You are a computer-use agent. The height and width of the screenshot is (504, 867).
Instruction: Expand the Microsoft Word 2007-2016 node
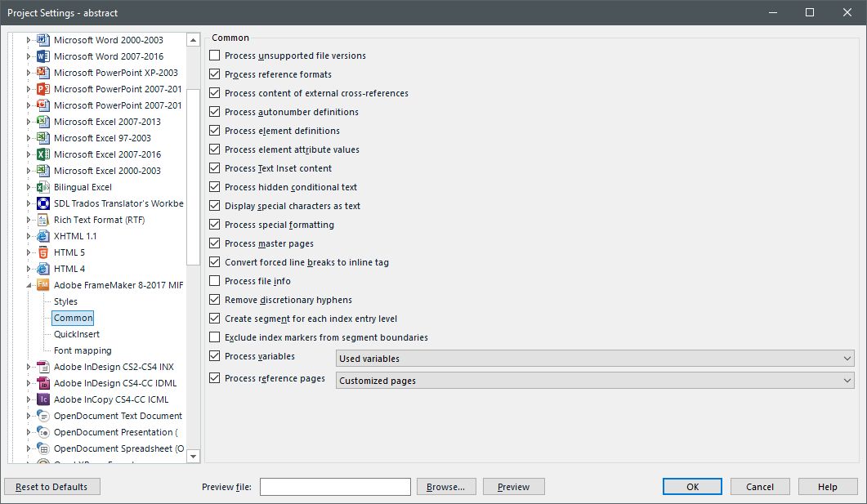(29, 56)
